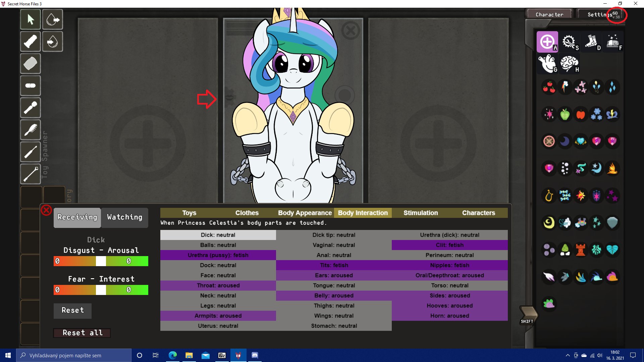Screen dimensions: 644x362
Task: Select the Ears: aroused entry
Action: [334, 276]
